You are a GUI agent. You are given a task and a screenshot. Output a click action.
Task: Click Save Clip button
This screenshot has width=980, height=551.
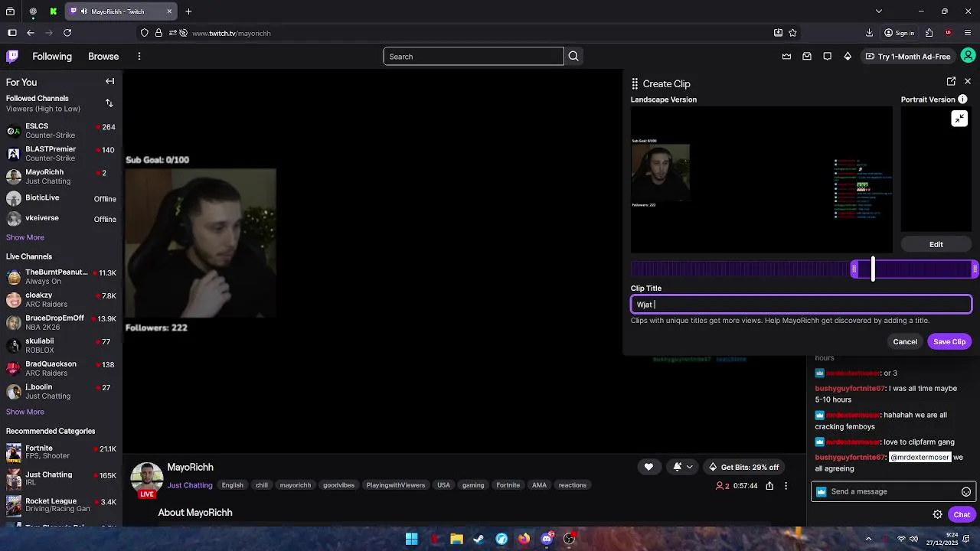(949, 341)
